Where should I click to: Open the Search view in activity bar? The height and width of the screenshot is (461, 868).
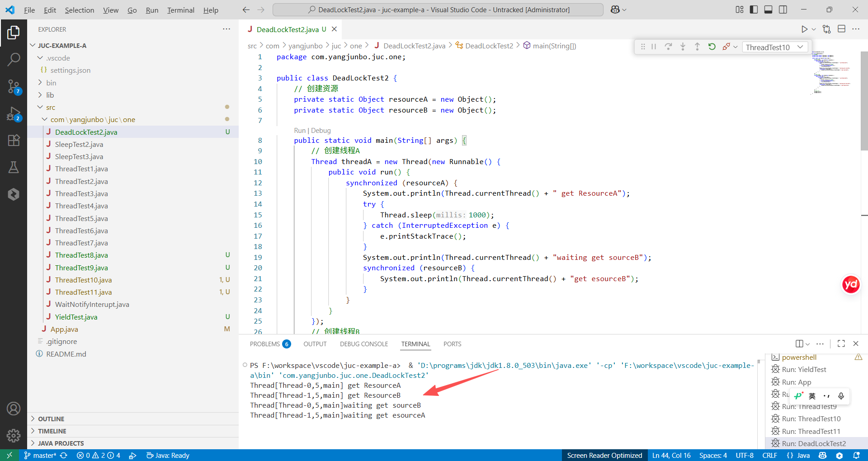click(x=14, y=59)
